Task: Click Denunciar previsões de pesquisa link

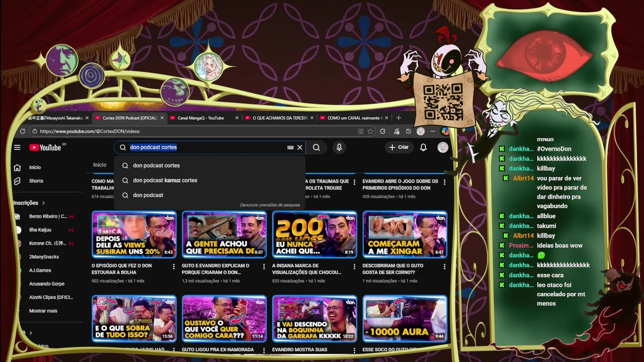Action: (270, 205)
